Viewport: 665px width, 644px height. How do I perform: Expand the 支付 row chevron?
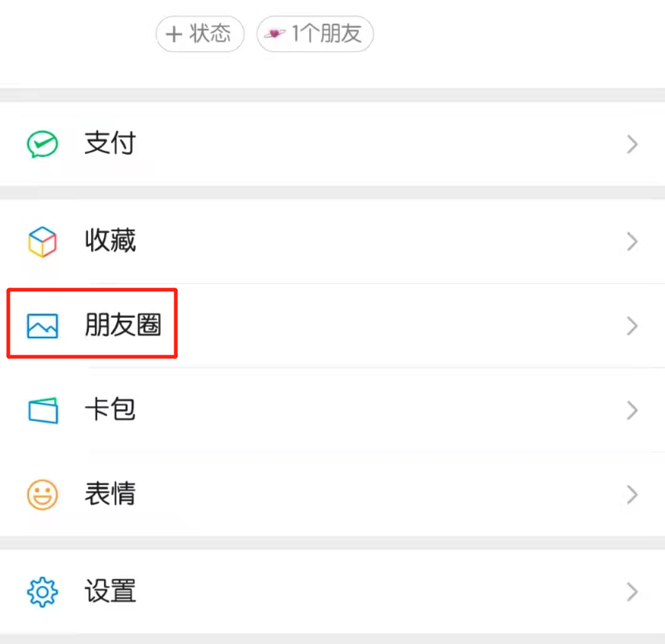632,144
